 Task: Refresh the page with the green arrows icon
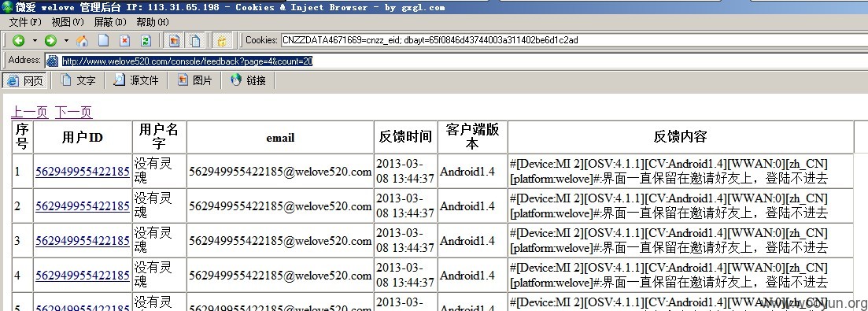click(146, 40)
